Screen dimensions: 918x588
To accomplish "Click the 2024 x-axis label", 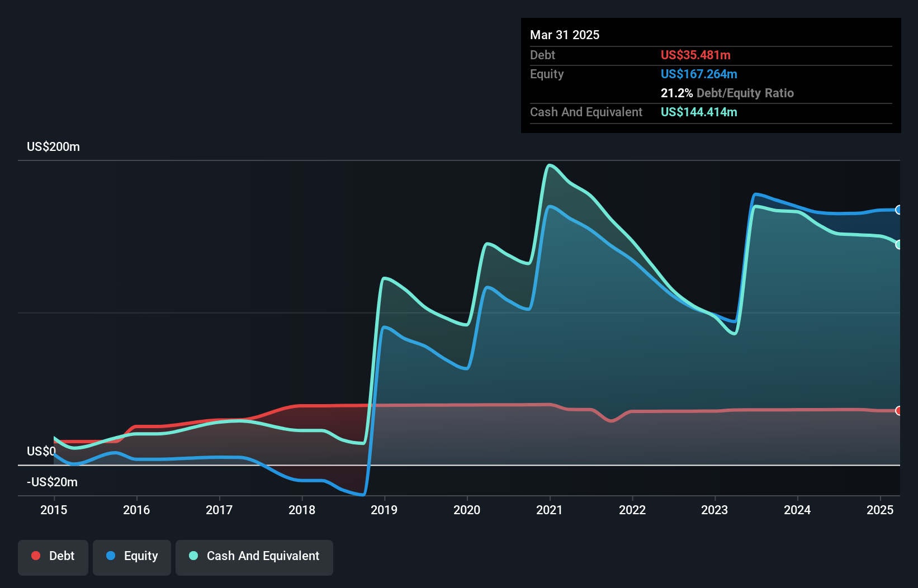I will (797, 510).
